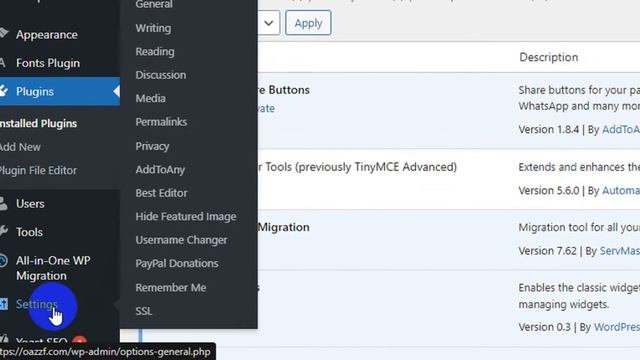Open Permalinks settings from flyout
The image size is (640, 360).
(161, 122)
